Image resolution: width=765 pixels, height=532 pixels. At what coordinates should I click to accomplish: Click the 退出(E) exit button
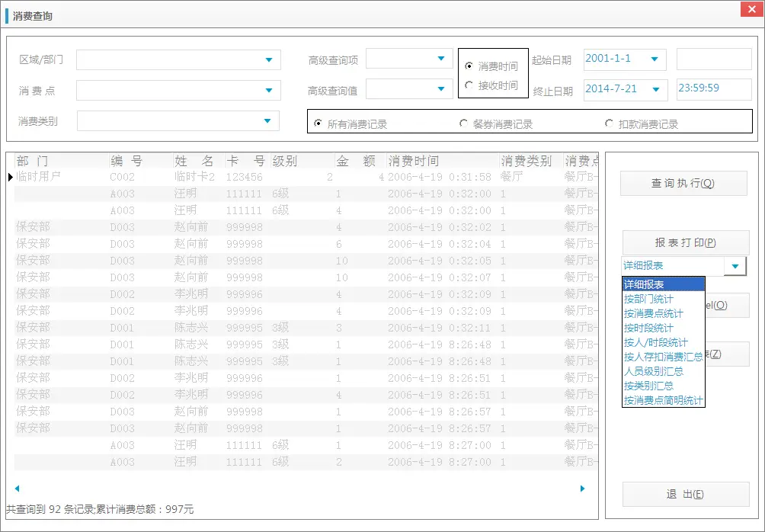point(683,494)
